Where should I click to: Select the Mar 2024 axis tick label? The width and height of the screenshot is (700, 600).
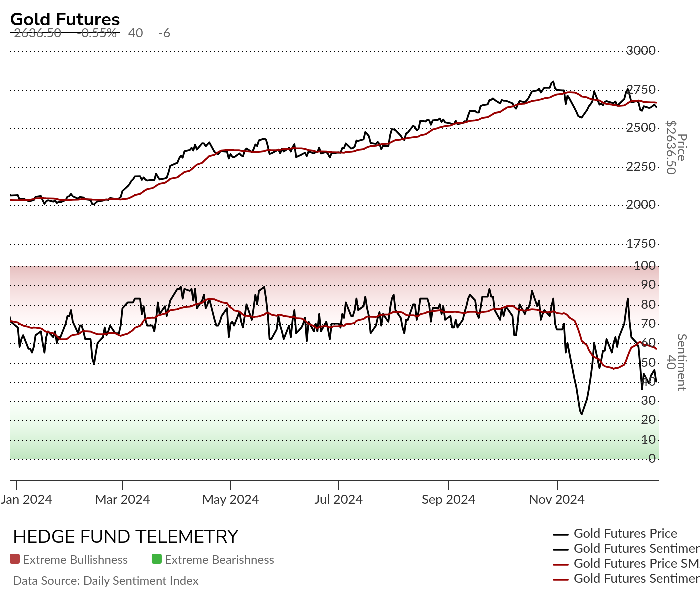[122, 499]
